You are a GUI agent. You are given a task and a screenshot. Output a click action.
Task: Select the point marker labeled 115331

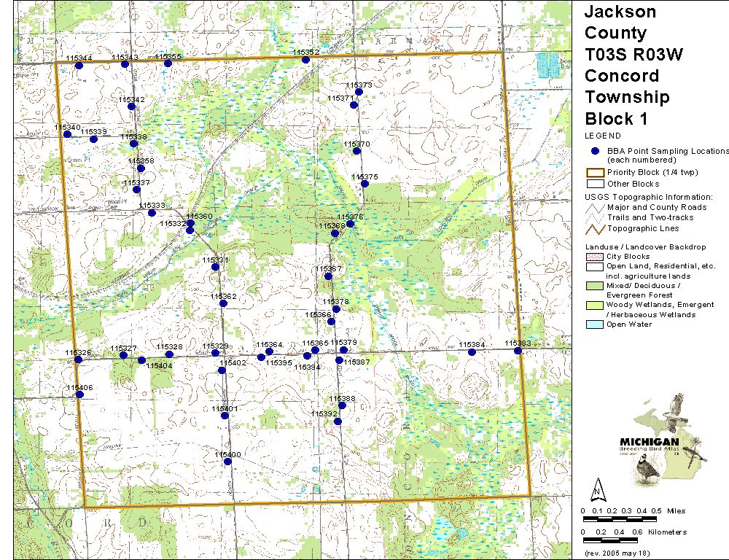pos(215,267)
